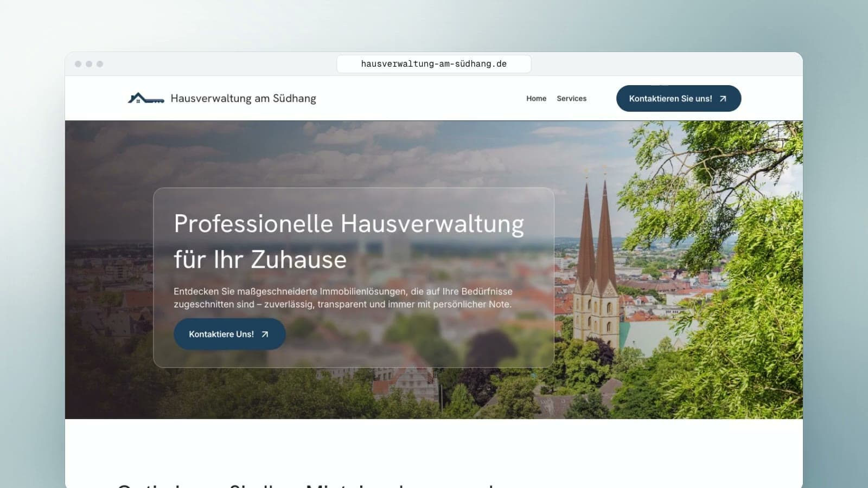Click the arrow icon in the 'Kontaktiere Uns!' button

click(265, 334)
